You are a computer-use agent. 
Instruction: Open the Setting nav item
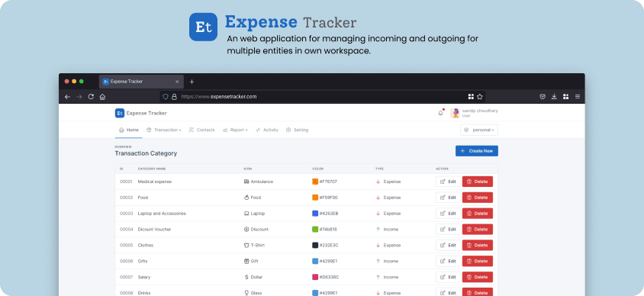tap(297, 130)
